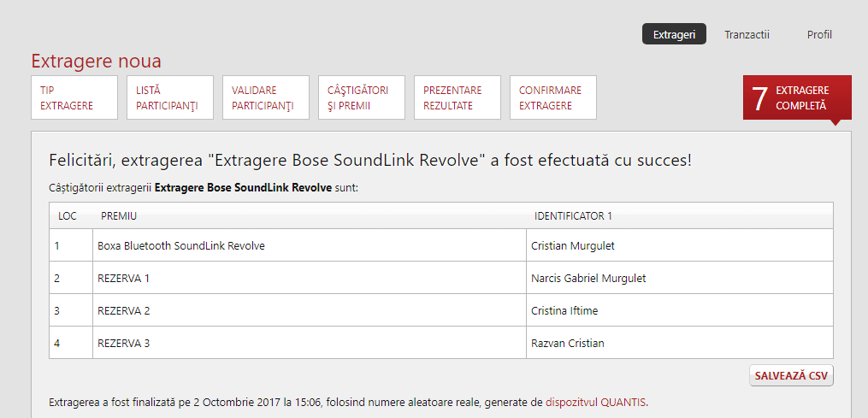Screen dimensions: 868x418
Task: Click the Salvează CSV button
Action: [791, 376]
